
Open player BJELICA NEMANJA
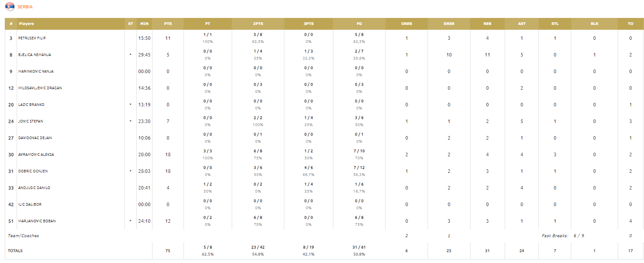point(35,55)
